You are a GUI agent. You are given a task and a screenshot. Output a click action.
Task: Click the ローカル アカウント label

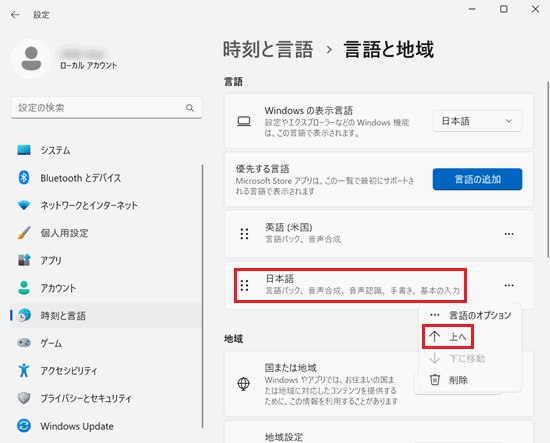tap(88, 66)
